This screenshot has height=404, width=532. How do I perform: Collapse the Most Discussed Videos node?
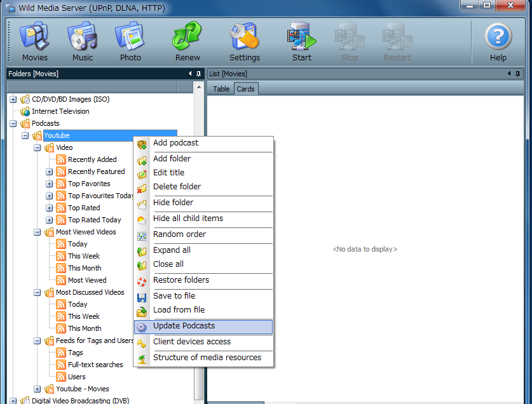(38, 292)
